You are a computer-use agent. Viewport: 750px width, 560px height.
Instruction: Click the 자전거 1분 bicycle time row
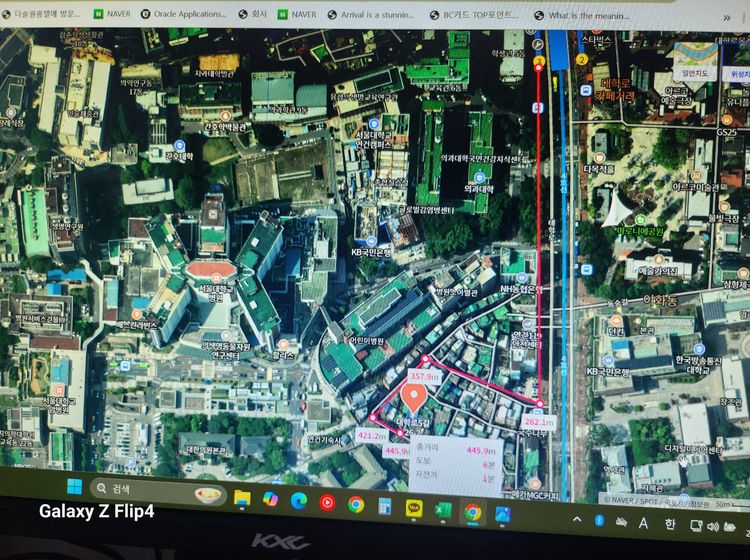pyautogui.click(x=455, y=478)
